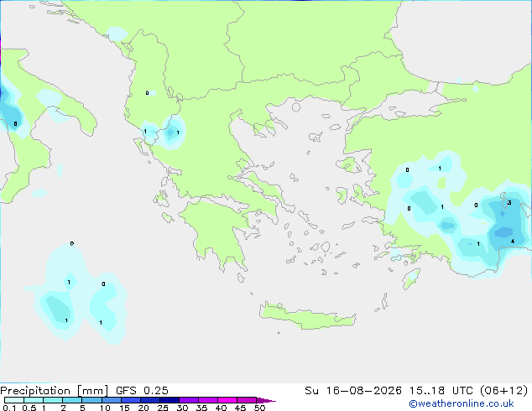This screenshot has height=411, width=532.
Task: Click the "50" legend scale label
Action: tap(259, 408)
